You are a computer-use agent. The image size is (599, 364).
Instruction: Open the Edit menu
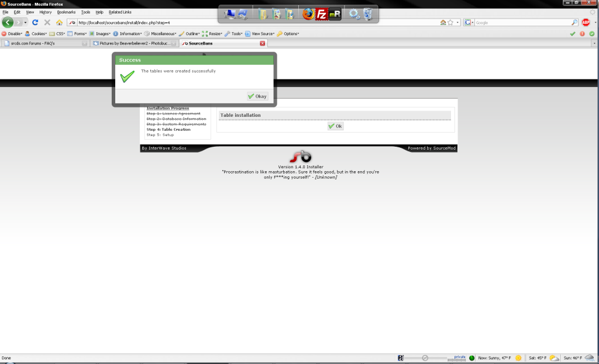(x=17, y=12)
